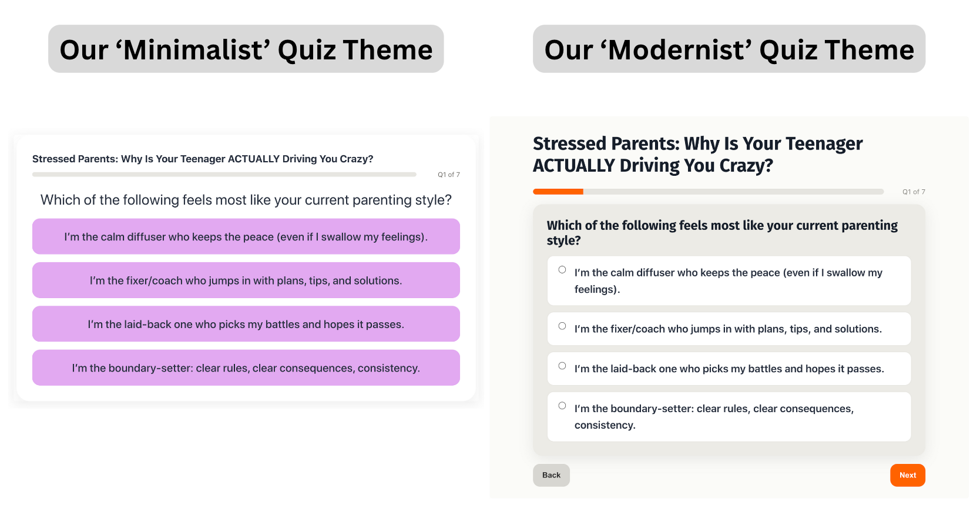Click the orange progress bar segment

click(x=558, y=192)
